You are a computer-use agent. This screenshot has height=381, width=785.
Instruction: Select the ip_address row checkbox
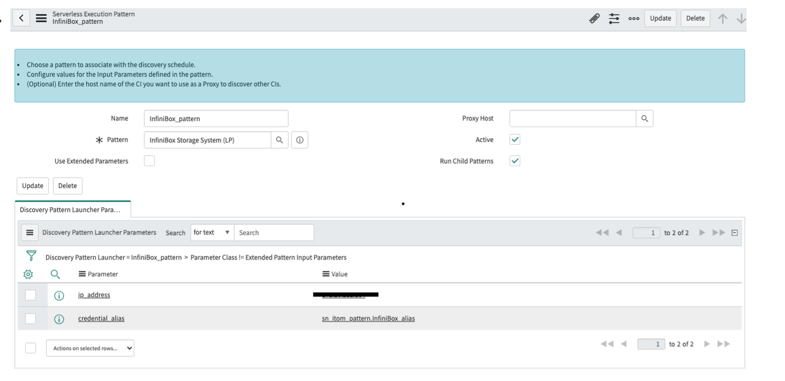pos(31,295)
